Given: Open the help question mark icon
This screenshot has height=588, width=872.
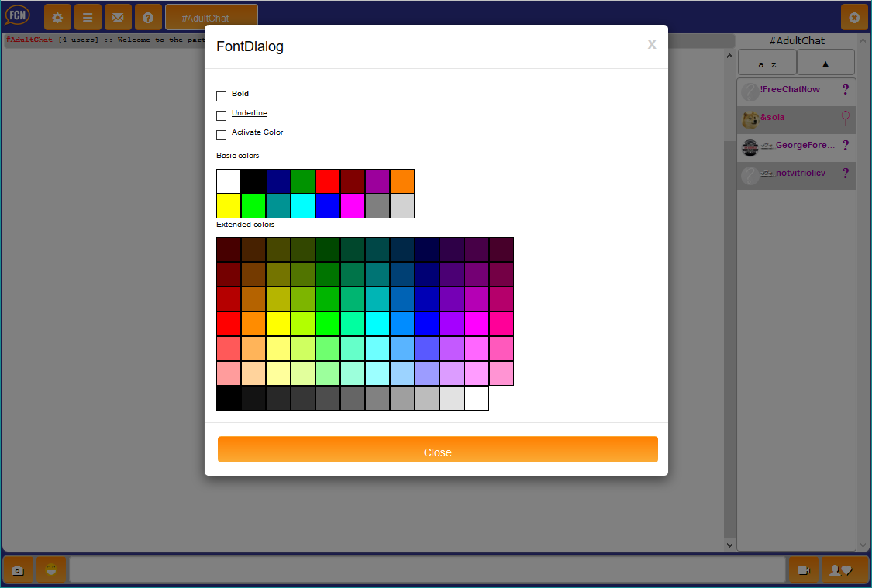Looking at the screenshot, I should pyautogui.click(x=148, y=17).
